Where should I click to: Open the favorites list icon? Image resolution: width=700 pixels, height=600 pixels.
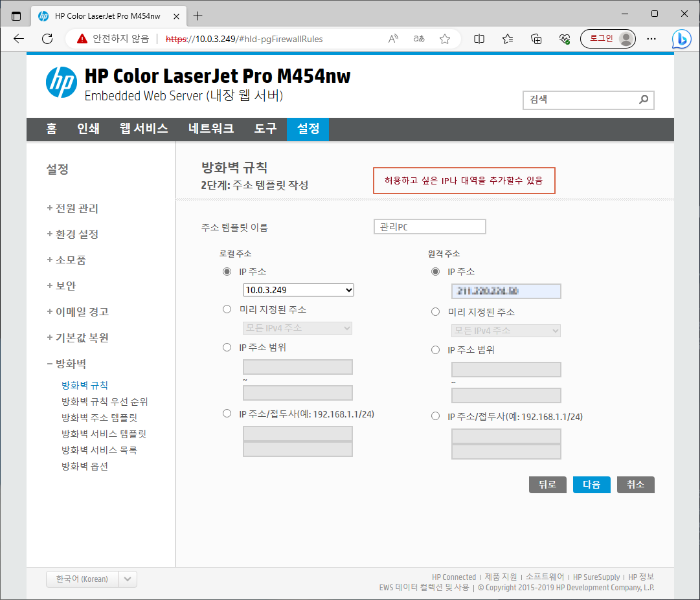click(508, 39)
